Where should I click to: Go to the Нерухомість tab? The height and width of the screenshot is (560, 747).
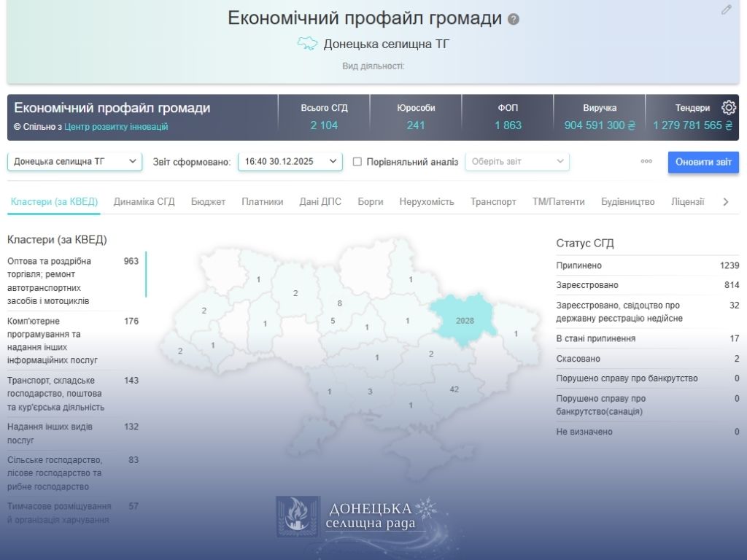(x=427, y=202)
